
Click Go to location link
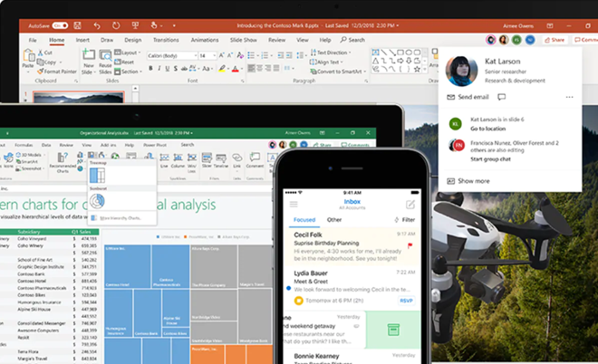coord(480,129)
